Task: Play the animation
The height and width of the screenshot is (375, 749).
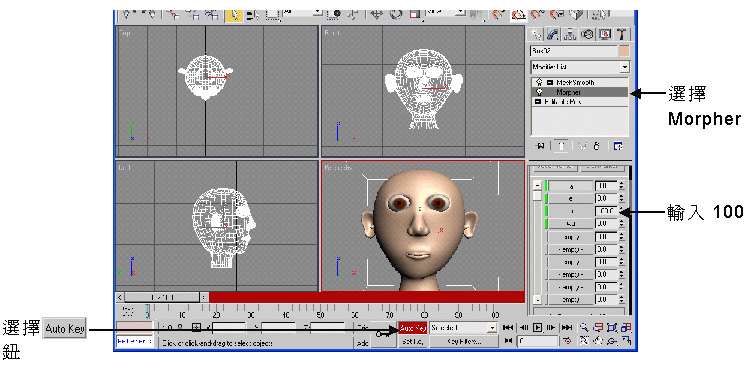Action: pyautogui.click(x=538, y=328)
